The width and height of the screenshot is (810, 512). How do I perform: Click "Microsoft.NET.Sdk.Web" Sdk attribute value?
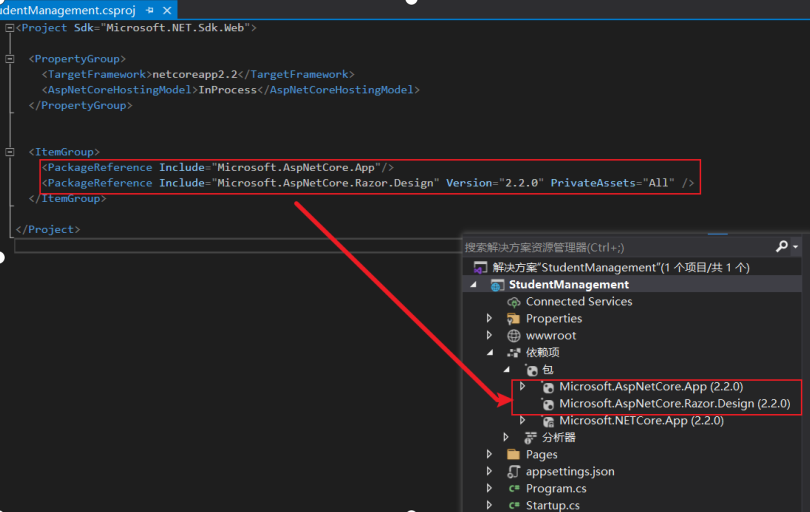point(178,28)
